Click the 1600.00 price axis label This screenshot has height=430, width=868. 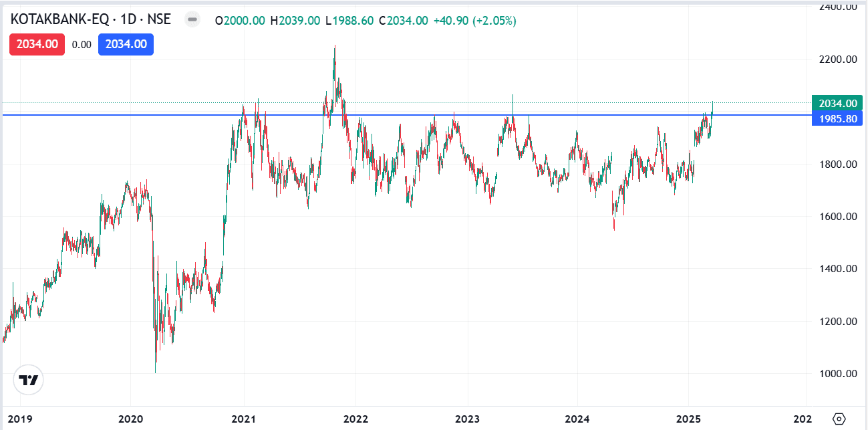(x=837, y=217)
